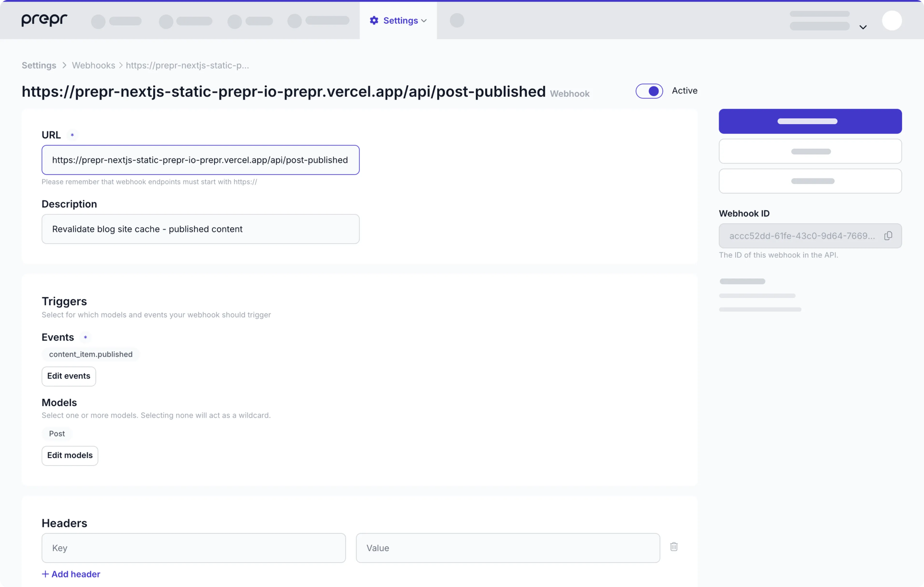The width and height of the screenshot is (924, 587).
Task: Click the plus icon beside Add header
Action: tap(45, 574)
